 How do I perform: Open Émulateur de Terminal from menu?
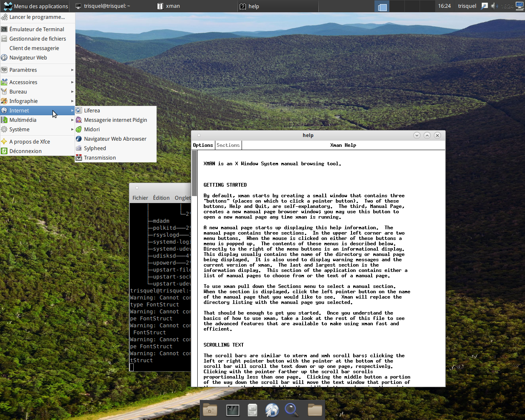[x=37, y=29]
